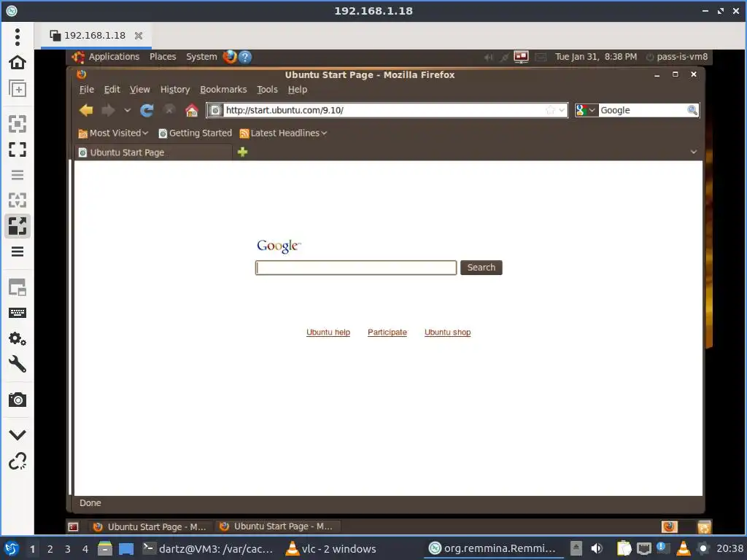Minimize Remmina with down chevron icon

(18, 435)
